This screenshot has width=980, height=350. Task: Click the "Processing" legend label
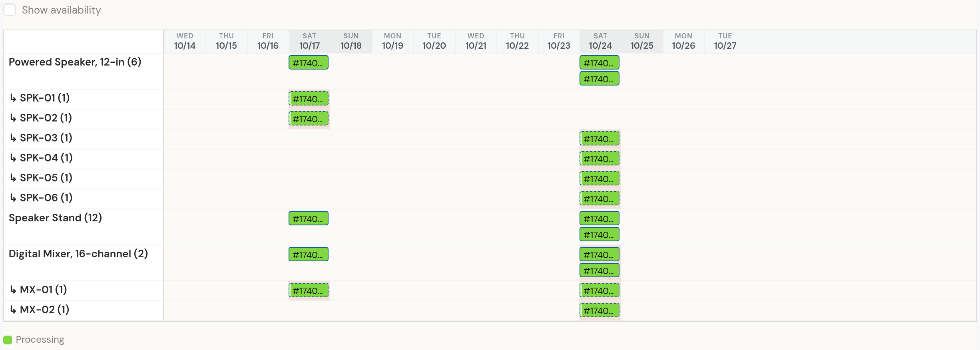pyautogui.click(x=40, y=340)
